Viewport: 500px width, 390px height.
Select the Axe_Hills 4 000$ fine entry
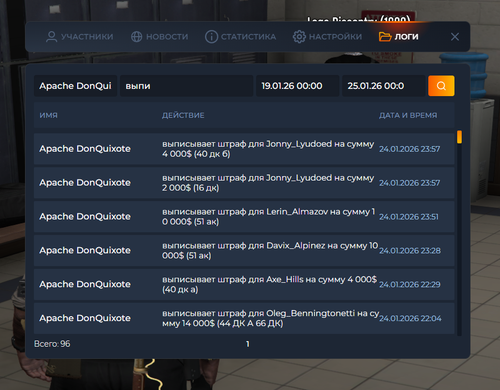coord(244,284)
